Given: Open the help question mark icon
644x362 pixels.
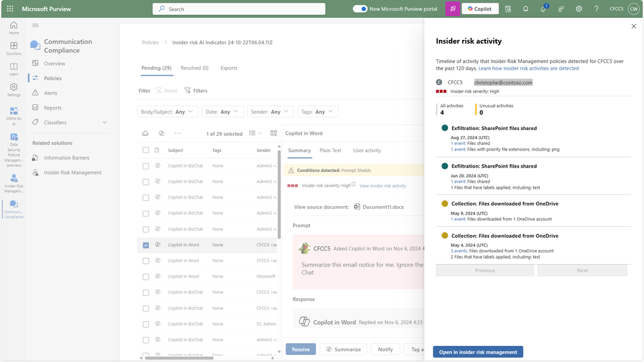Looking at the screenshot, I should point(596,8).
